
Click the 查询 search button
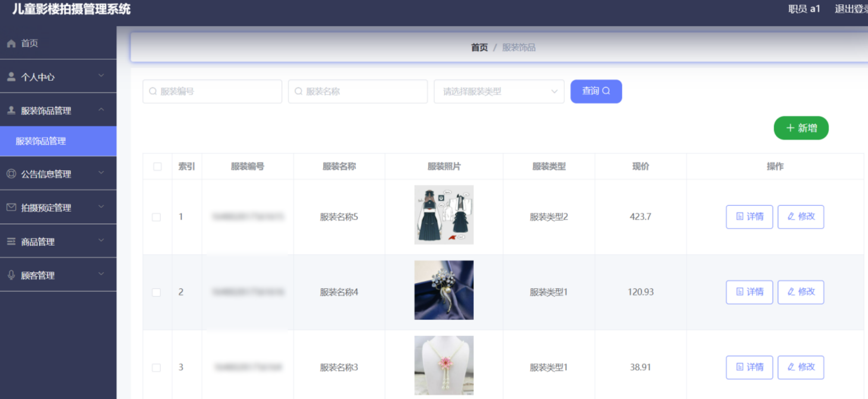(596, 91)
